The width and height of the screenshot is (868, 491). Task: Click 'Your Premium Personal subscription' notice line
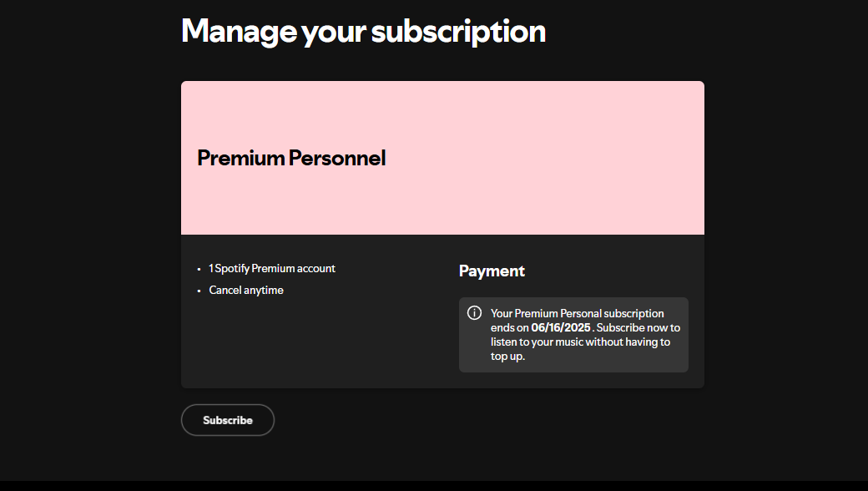coord(577,313)
